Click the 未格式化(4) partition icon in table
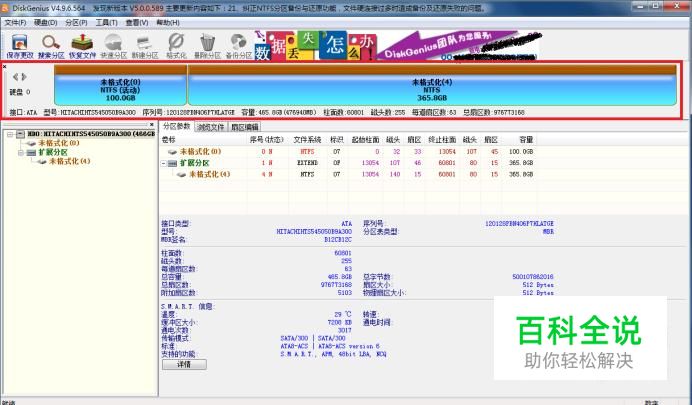The width and height of the screenshot is (692, 405). coord(181,175)
